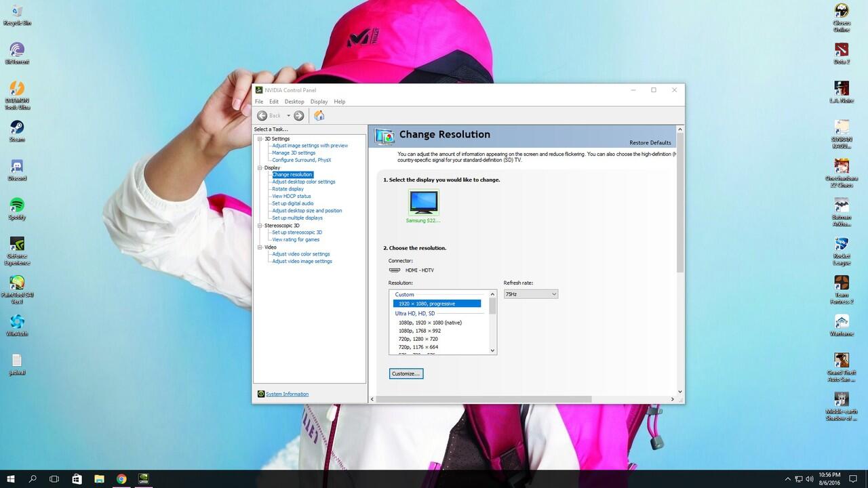Open the WinAuth desktop shortcut
868x488 pixels.
17,325
